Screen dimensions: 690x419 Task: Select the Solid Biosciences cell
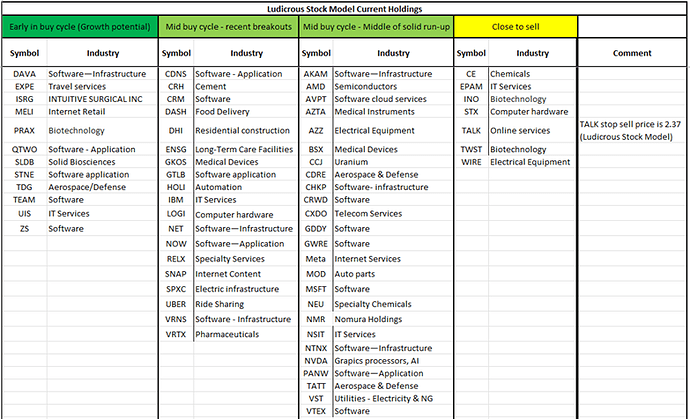point(84,162)
